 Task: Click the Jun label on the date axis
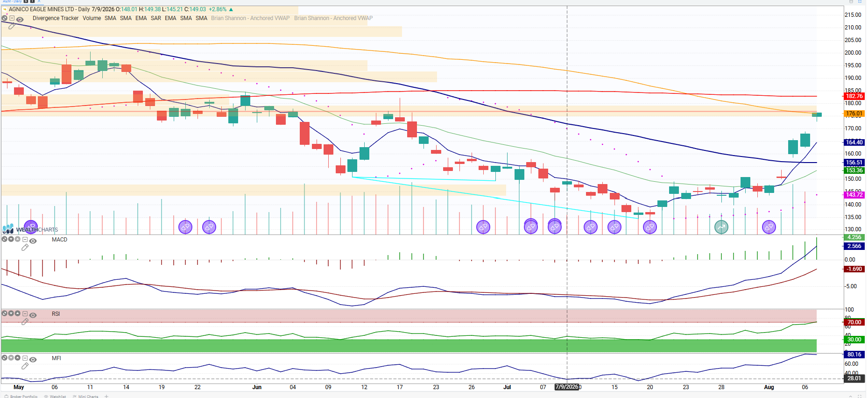pos(257,387)
